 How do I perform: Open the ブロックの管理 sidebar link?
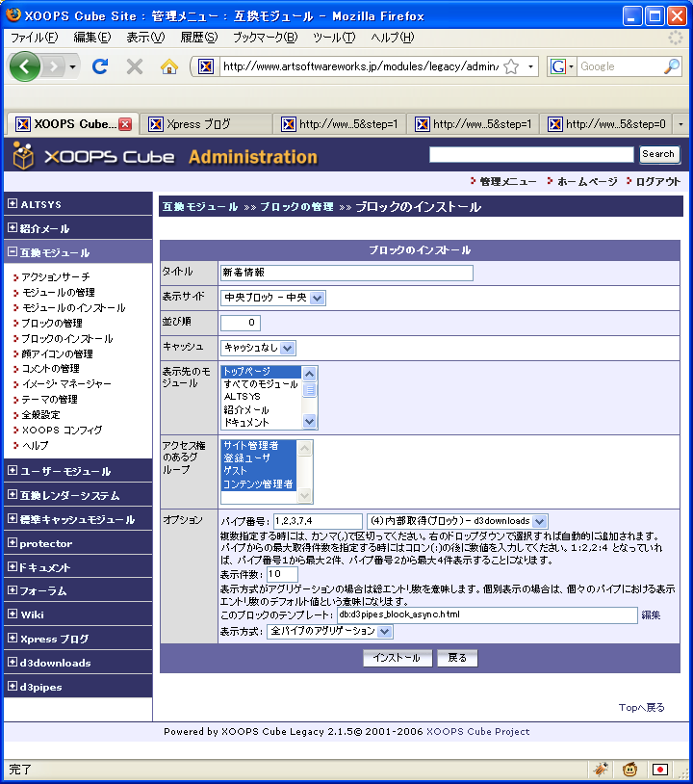(x=52, y=323)
